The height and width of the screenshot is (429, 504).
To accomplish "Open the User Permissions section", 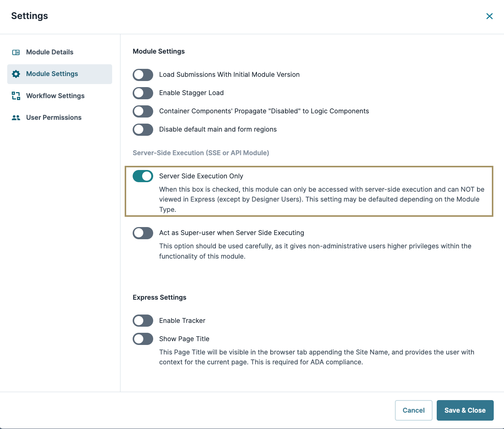I will (x=54, y=118).
